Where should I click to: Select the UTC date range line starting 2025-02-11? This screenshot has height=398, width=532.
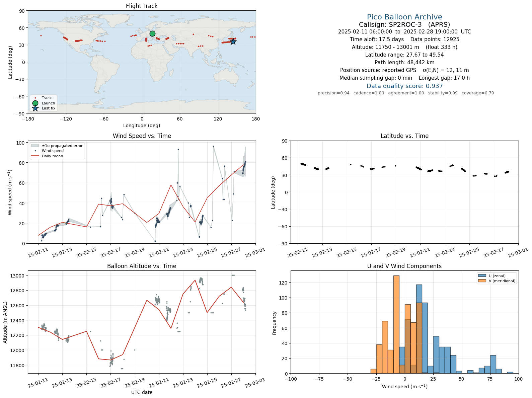(404, 32)
